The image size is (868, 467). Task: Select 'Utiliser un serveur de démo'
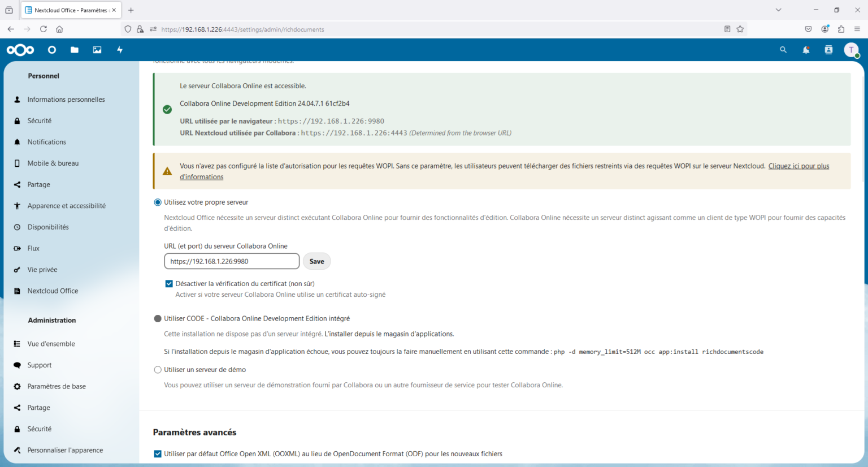click(158, 369)
